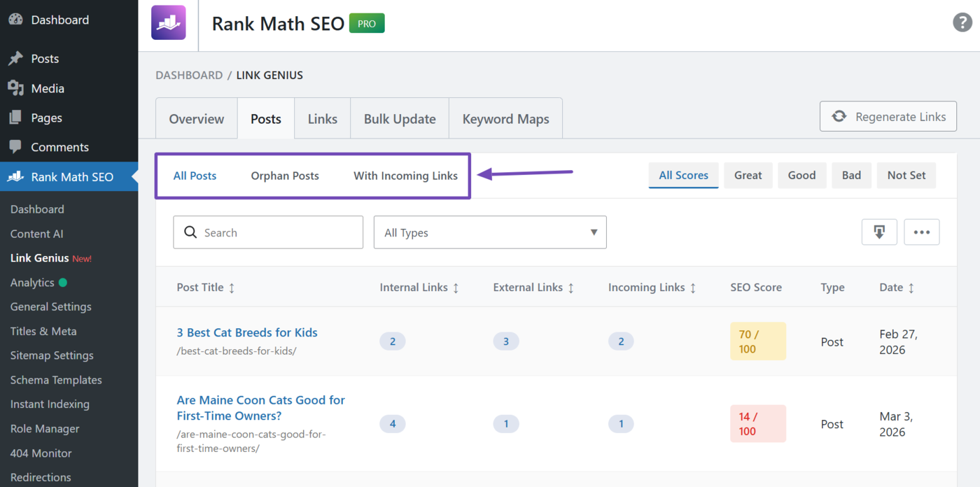Click the Pages icon in sidebar

click(x=15, y=118)
